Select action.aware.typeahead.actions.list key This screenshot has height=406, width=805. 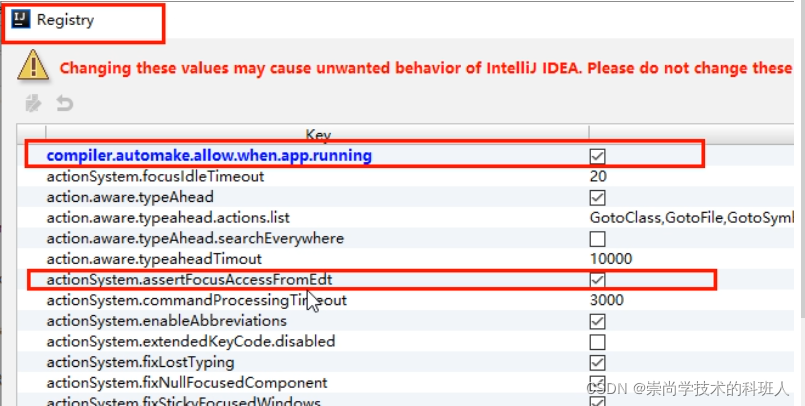(168, 218)
